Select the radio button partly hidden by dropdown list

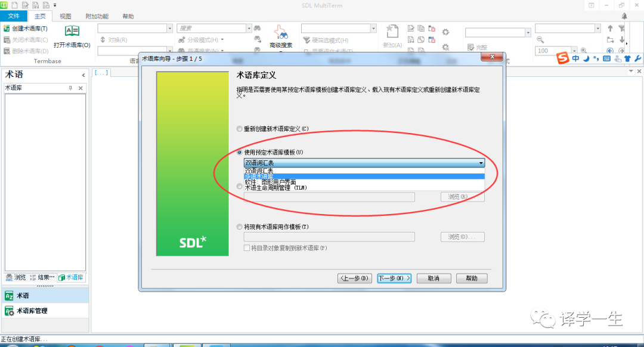(x=240, y=187)
